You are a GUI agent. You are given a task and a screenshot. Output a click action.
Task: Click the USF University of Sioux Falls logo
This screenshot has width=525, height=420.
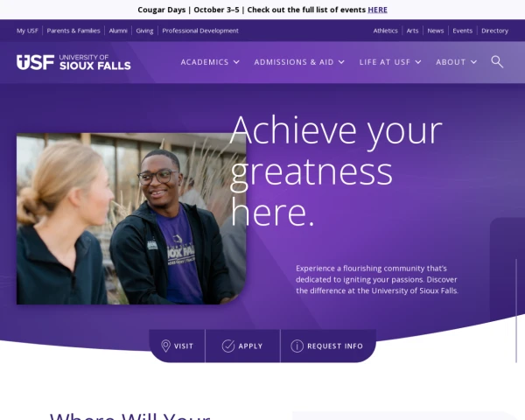[x=73, y=62]
